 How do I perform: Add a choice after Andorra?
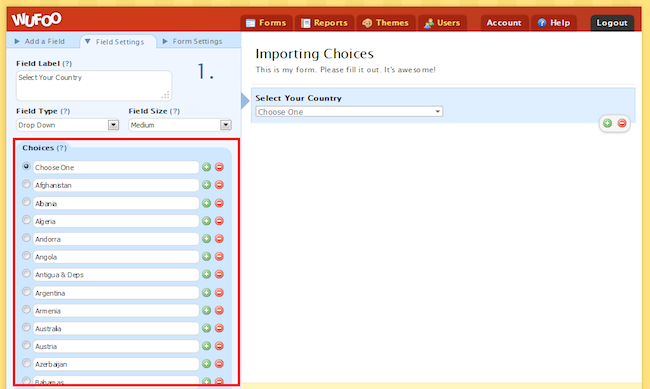point(206,239)
